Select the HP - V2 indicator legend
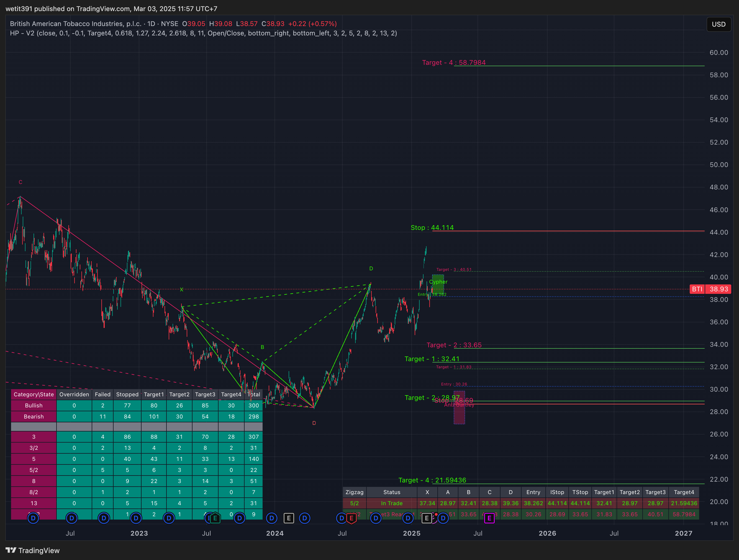The image size is (739, 560). click(204, 33)
